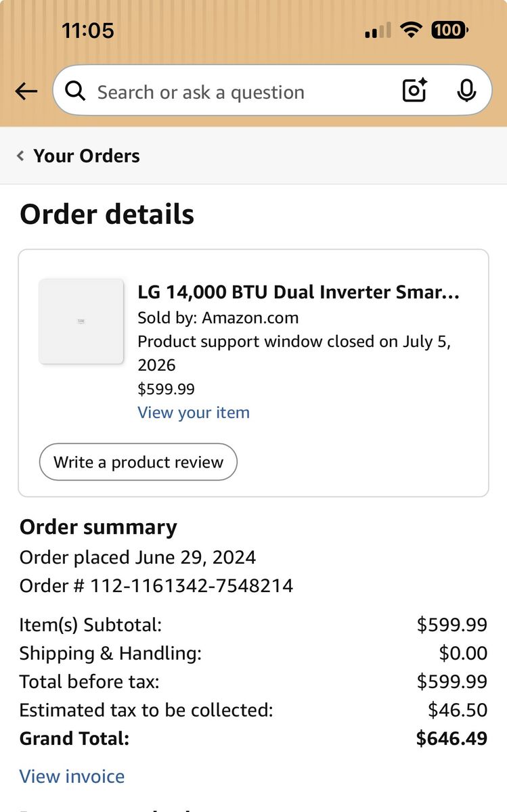Tap the battery indicator in status bar
The height and width of the screenshot is (812, 507).
450,30
